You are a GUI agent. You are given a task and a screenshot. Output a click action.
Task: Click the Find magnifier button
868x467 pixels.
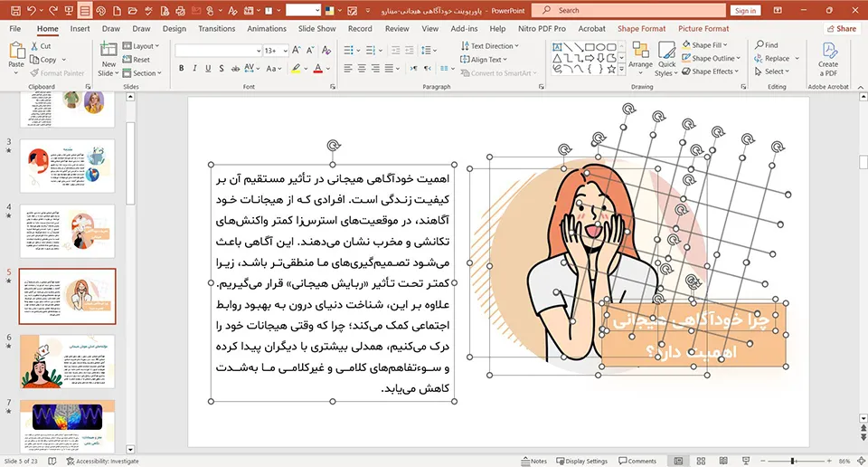[x=766, y=45]
